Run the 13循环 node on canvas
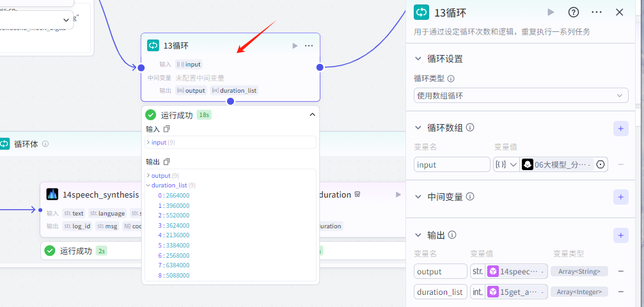Screen dimensions: 644x307 [x=295, y=45]
